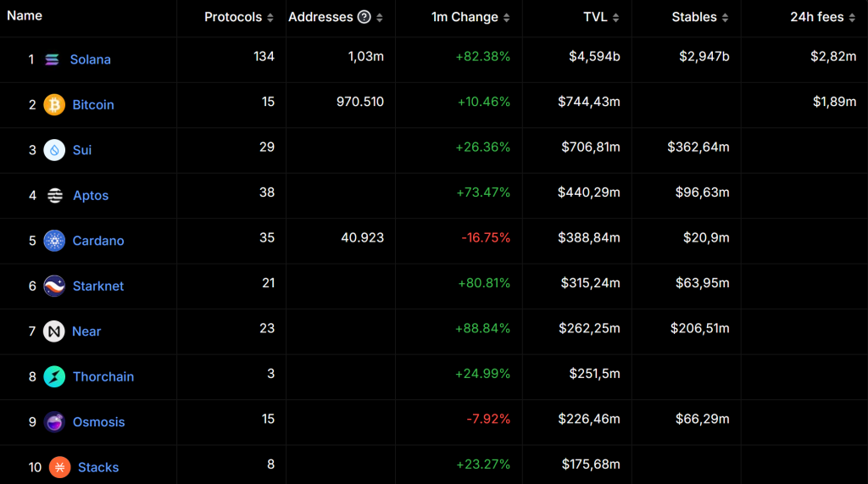Sort by Stables column arrows
868x484 pixels.
click(726, 18)
